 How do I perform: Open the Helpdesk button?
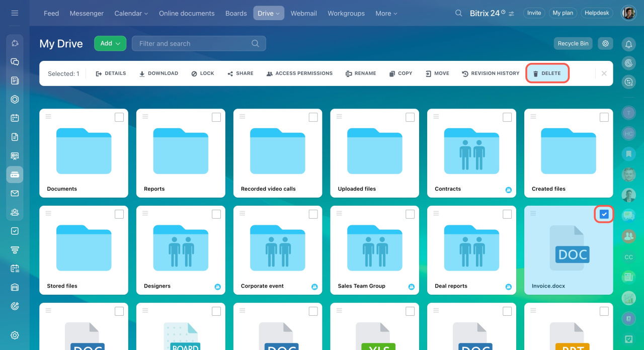click(597, 13)
